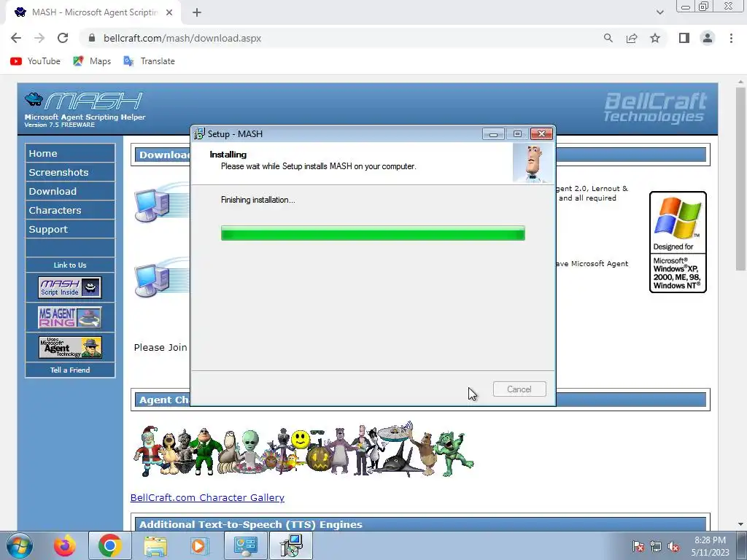Open File Explorer from the taskbar
The image size is (747, 560).
coord(155,546)
